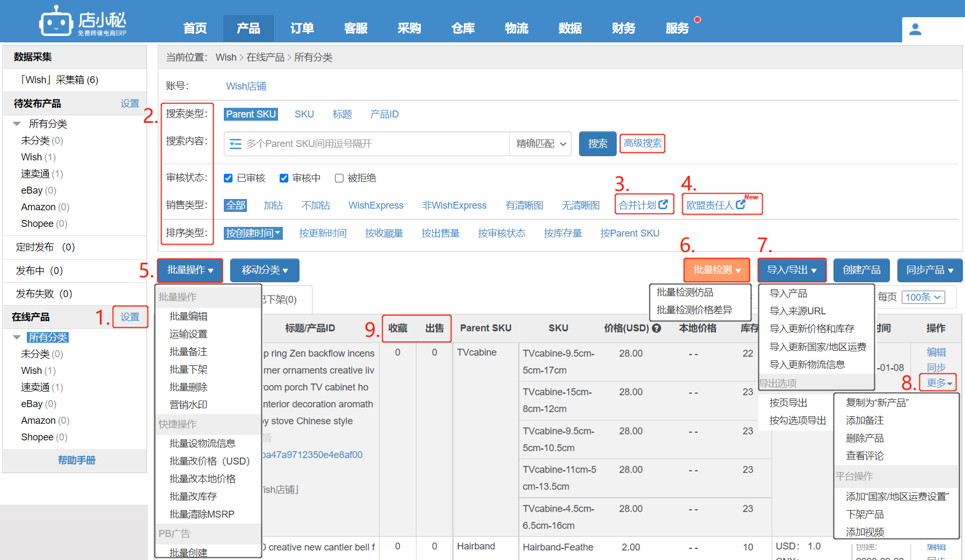Open 发布失败 (0) in sidebar
This screenshot has height=560, width=965.
point(44,294)
